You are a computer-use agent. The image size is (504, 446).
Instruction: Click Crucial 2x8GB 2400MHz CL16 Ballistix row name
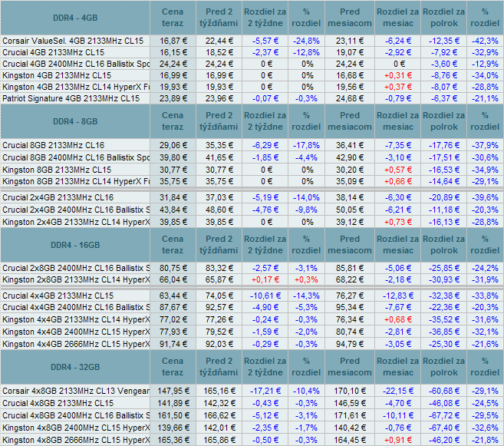(76, 268)
